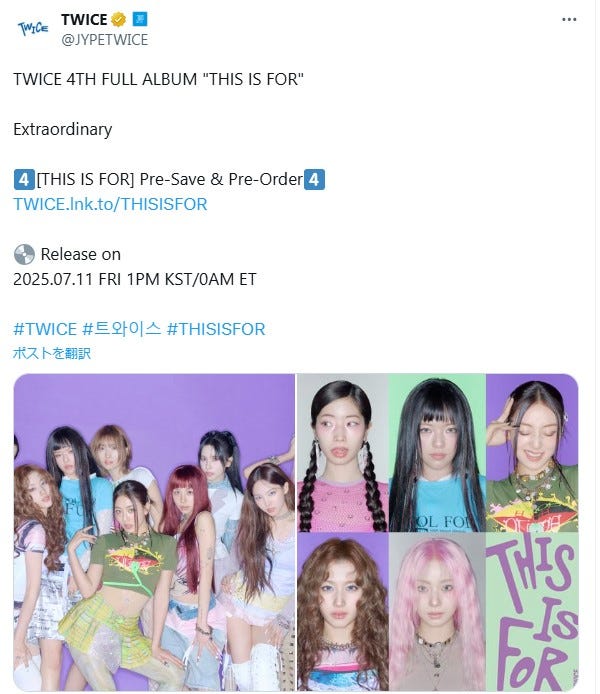
Task: Click the TWICE display name
Action: 84,19
